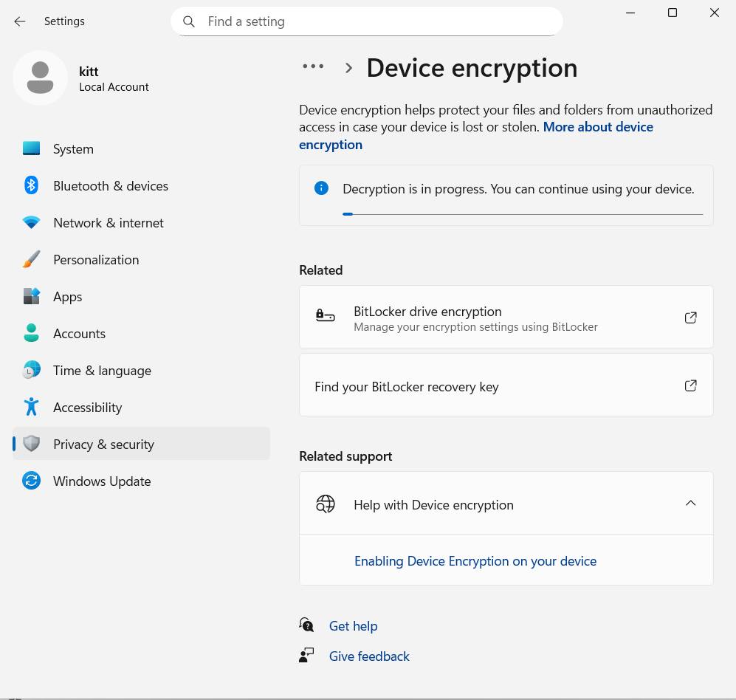Open the System settings category
This screenshot has width=736, height=700.
click(x=73, y=148)
